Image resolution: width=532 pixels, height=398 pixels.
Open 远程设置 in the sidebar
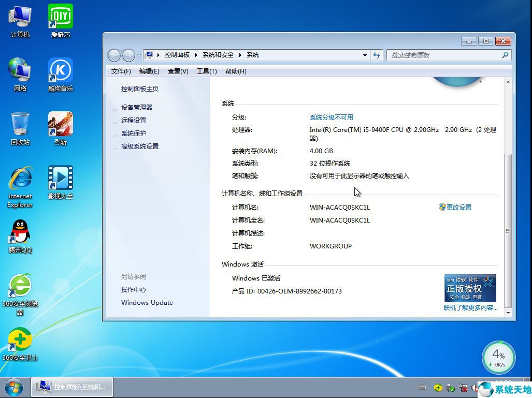tap(134, 121)
